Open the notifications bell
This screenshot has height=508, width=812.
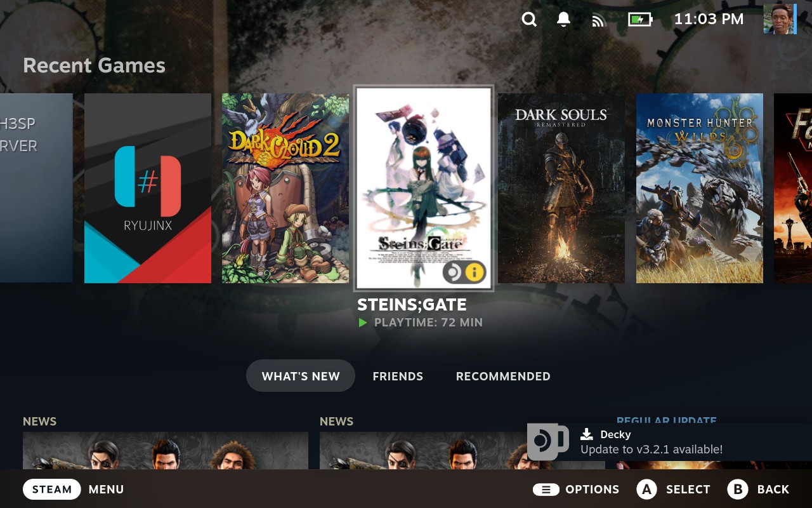point(563,20)
